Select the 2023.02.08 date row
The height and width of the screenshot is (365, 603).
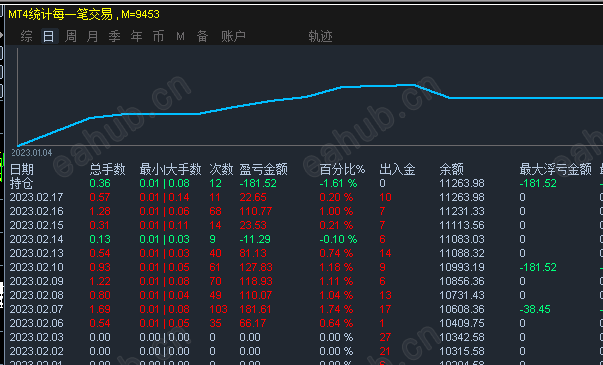click(37, 295)
